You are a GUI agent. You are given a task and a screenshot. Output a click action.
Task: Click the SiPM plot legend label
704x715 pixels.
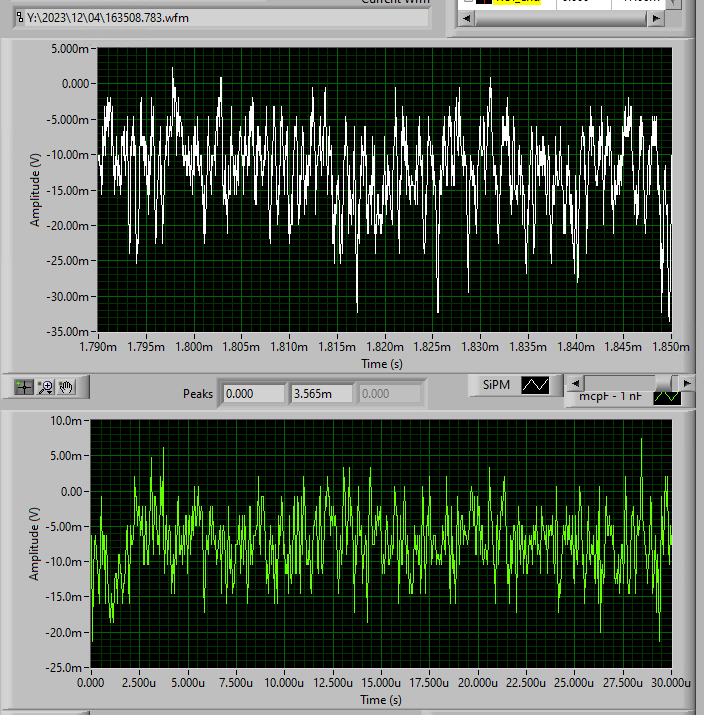[x=496, y=384]
